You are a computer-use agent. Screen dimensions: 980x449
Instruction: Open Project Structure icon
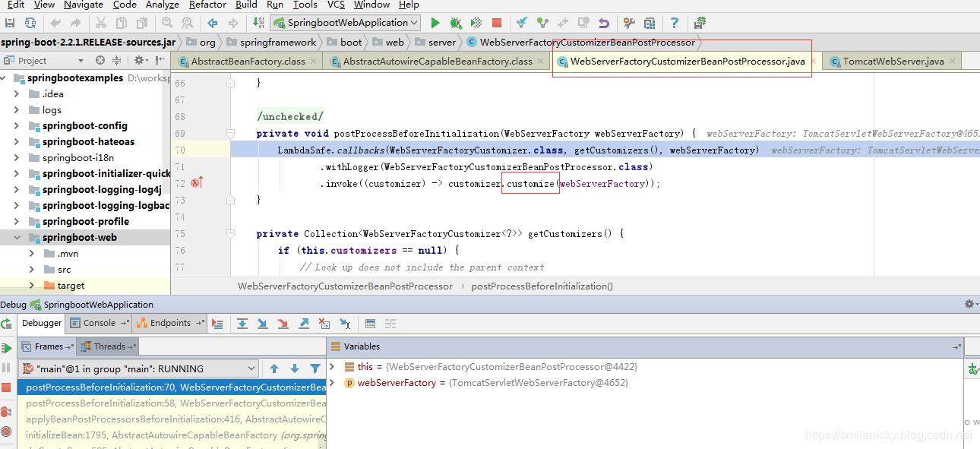click(650, 23)
